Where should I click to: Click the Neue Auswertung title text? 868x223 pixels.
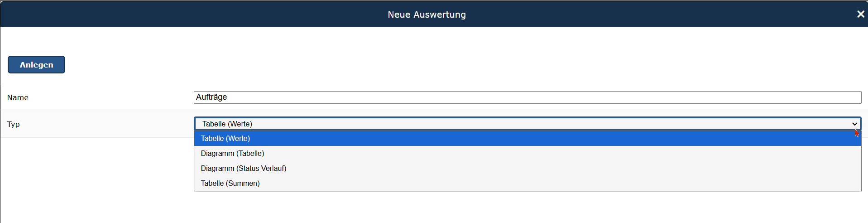(x=427, y=15)
